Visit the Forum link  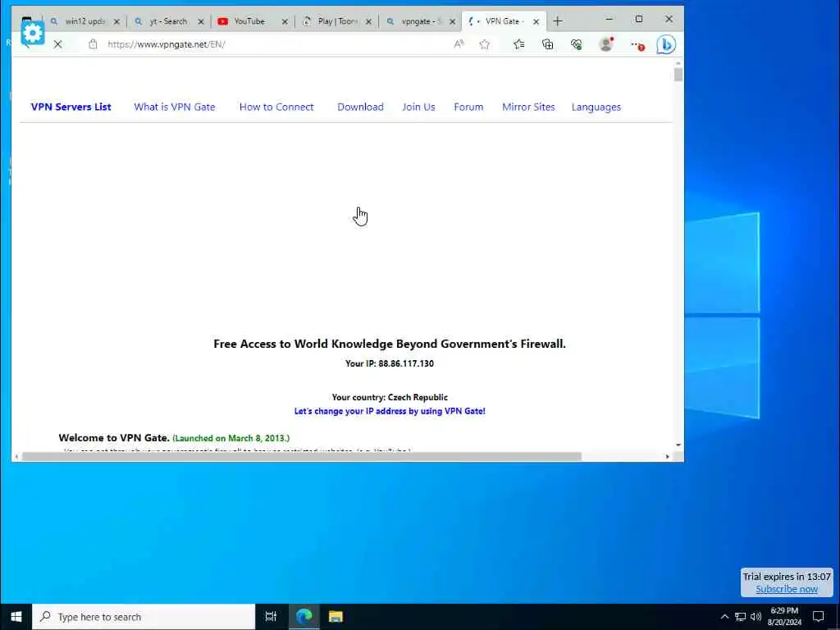click(x=468, y=107)
